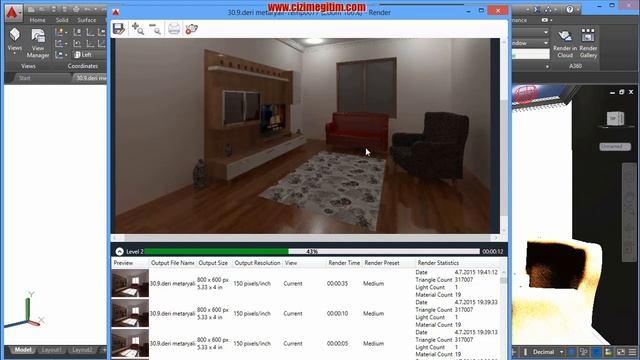The height and width of the screenshot is (360, 640).
Task: Open the Home ribbon tab
Action: tap(37, 20)
